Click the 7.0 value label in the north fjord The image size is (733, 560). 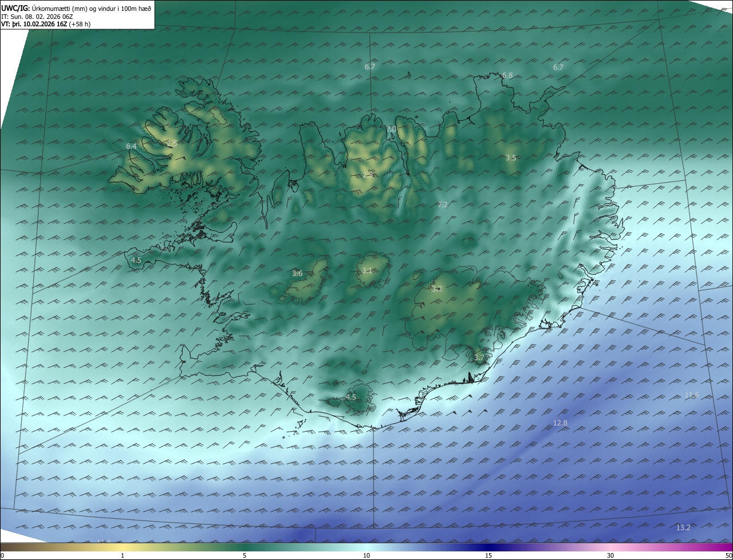tap(392, 129)
